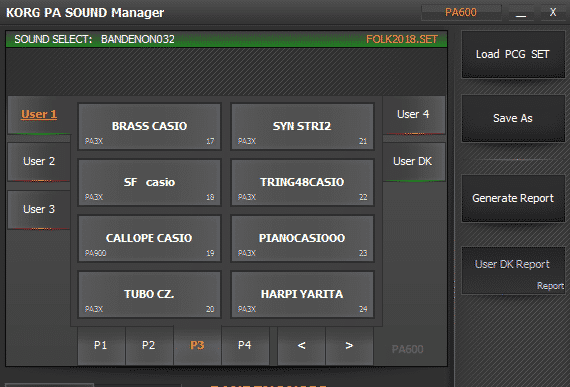Click the Generate Report button

point(513,198)
